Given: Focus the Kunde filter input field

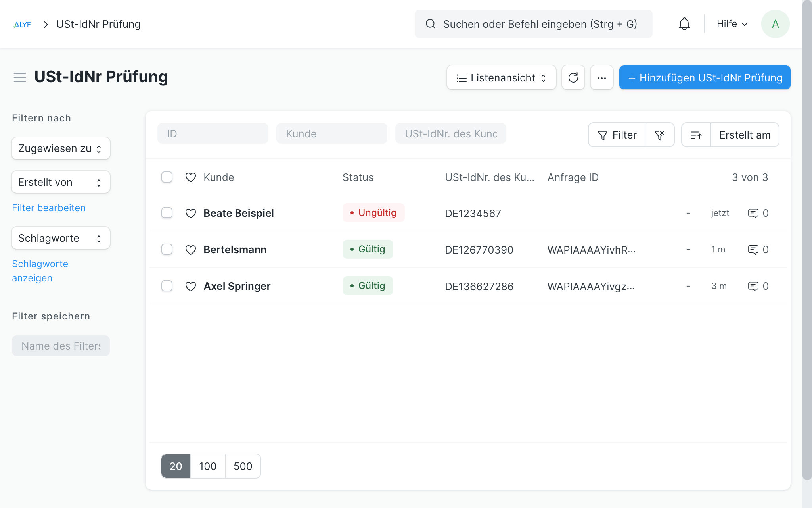Looking at the screenshot, I should 331,134.
